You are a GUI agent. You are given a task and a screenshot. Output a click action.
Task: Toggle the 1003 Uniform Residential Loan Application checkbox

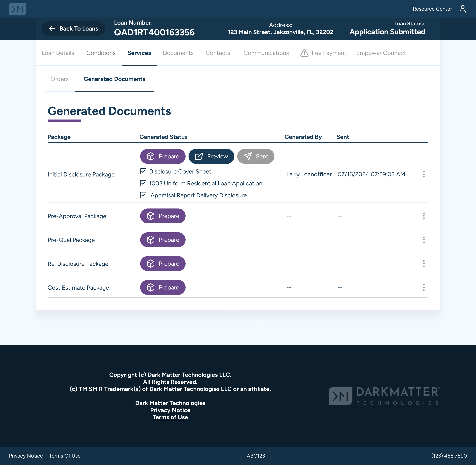[143, 183]
